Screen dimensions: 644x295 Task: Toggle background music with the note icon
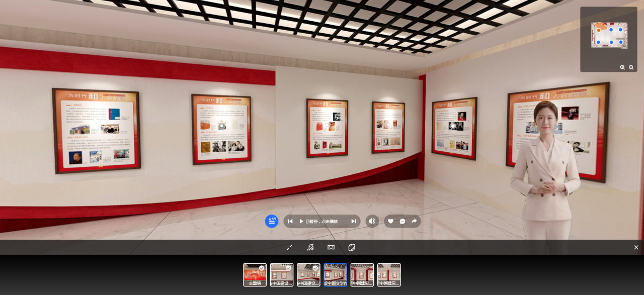[x=310, y=247]
